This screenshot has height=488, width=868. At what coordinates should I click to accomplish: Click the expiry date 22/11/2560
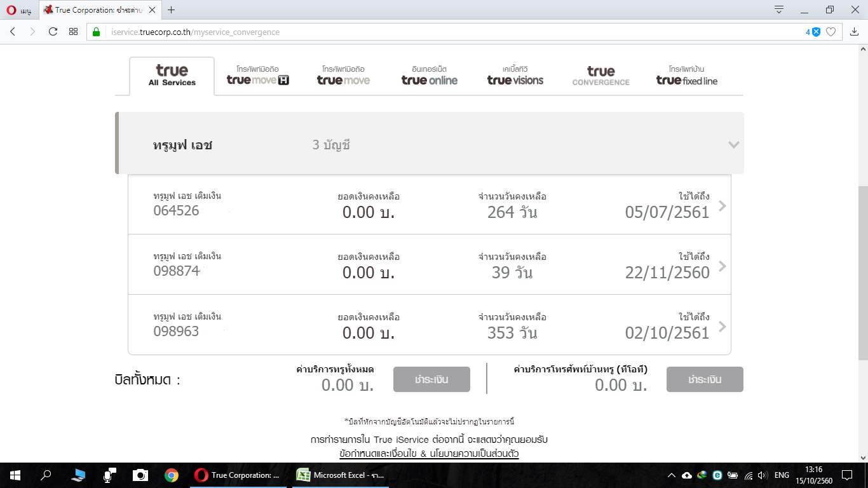coord(667,273)
